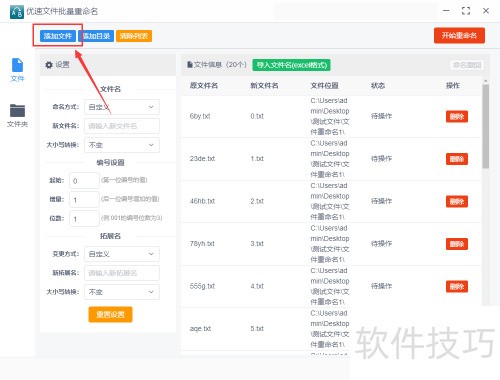Viewport: 500px width, 380px height.
Task: Open the 命名方式 dropdown
Action: [122, 107]
